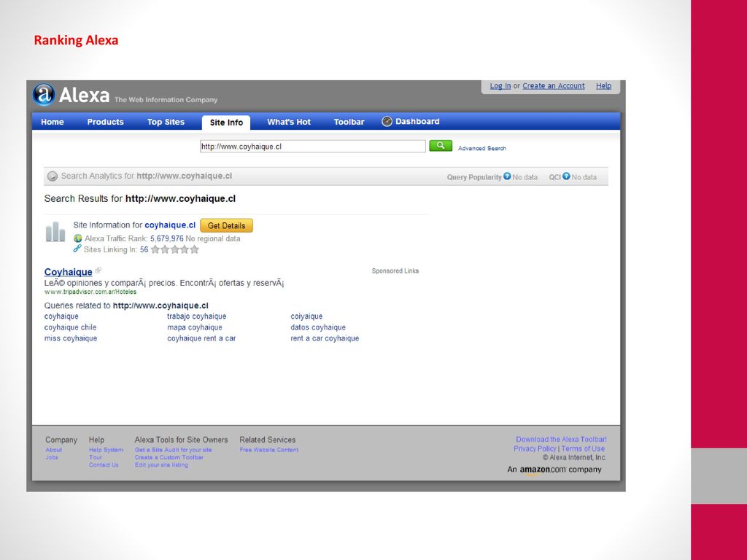
Task: Open the Dashboard tab label
Action: tap(417, 122)
